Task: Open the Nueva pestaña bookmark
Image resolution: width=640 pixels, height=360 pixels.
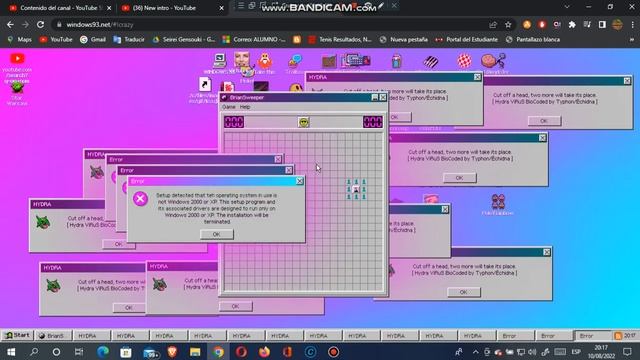Action: (x=404, y=40)
